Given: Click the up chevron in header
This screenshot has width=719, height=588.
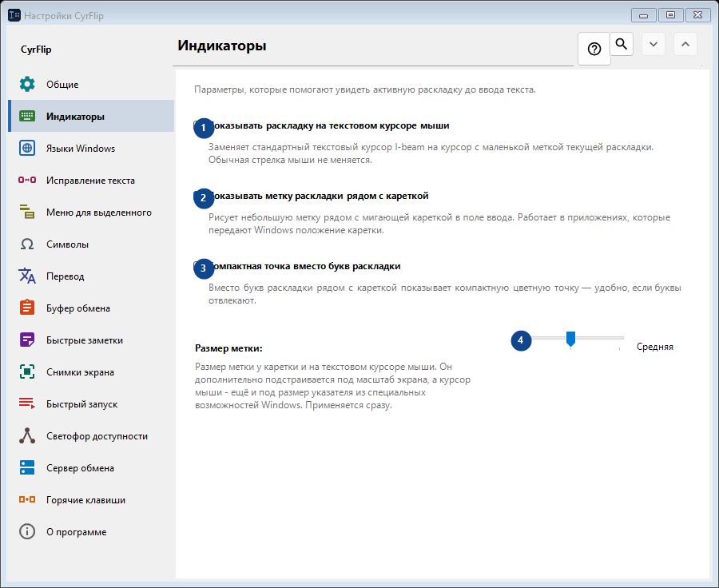Looking at the screenshot, I should 685,44.
